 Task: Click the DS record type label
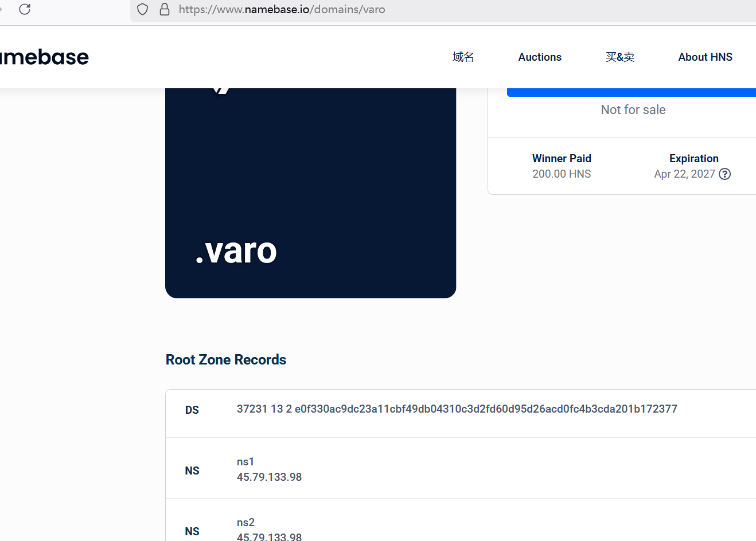coord(192,410)
